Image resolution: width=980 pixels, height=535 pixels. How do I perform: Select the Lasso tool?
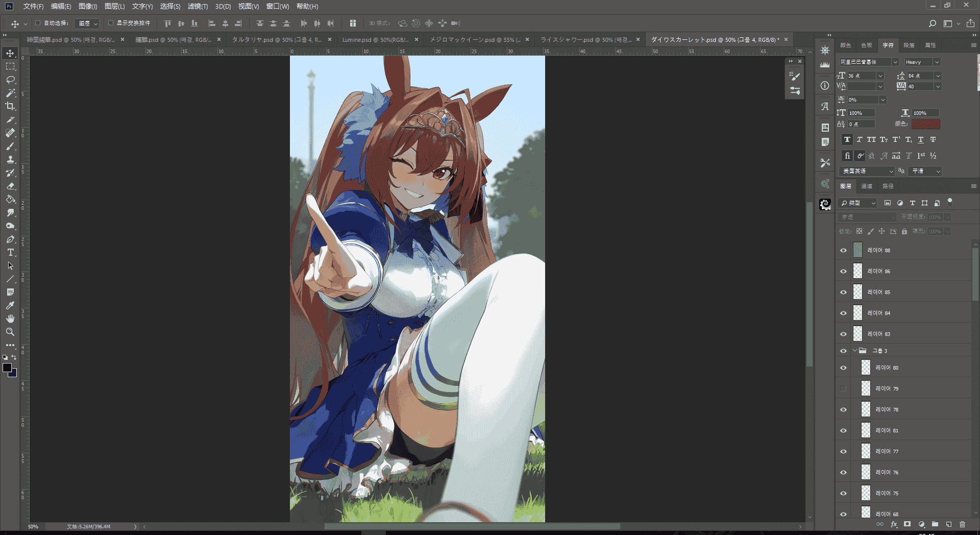[10, 80]
